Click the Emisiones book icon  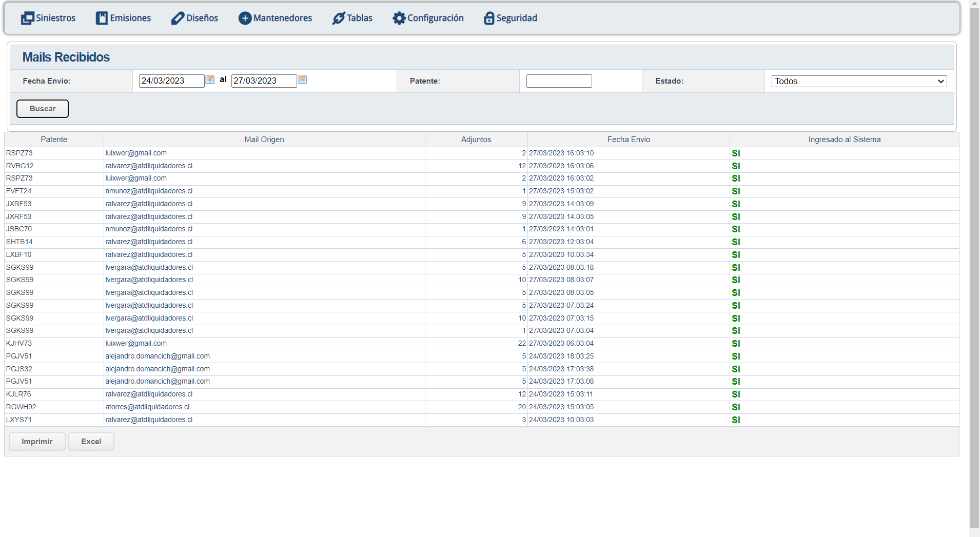[x=102, y=18]
